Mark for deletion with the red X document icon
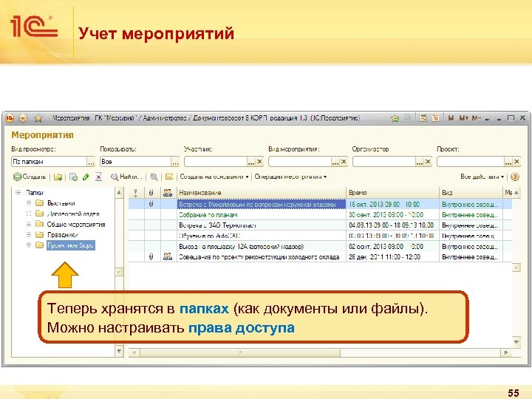 [x=98, y=177]
